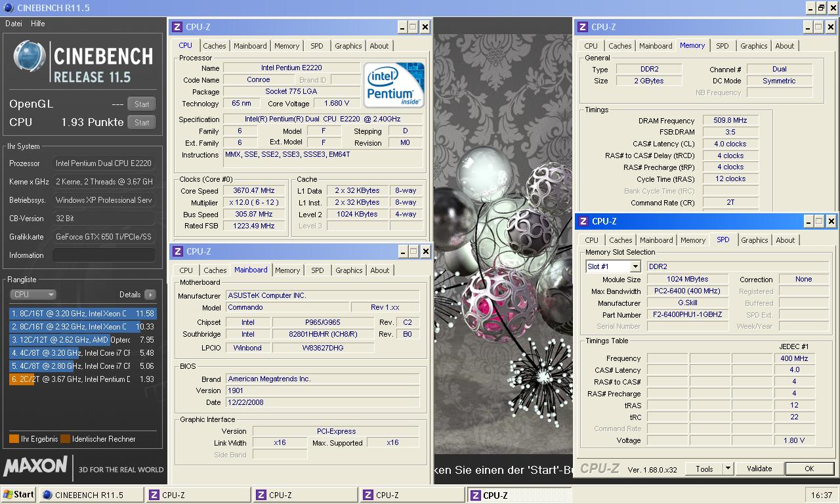Click Code Name value Conroe
Viewport: 840px width, 504px height.
click(259, 80)
